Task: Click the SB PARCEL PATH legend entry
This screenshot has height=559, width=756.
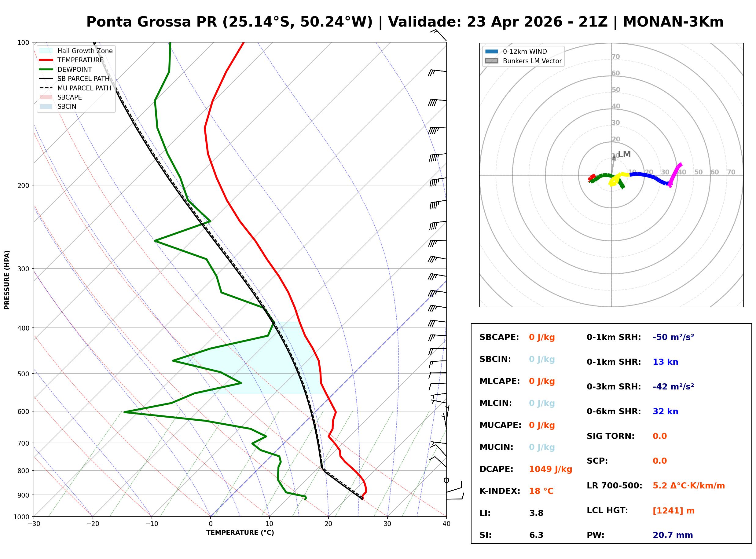Action: click(83, 79)
